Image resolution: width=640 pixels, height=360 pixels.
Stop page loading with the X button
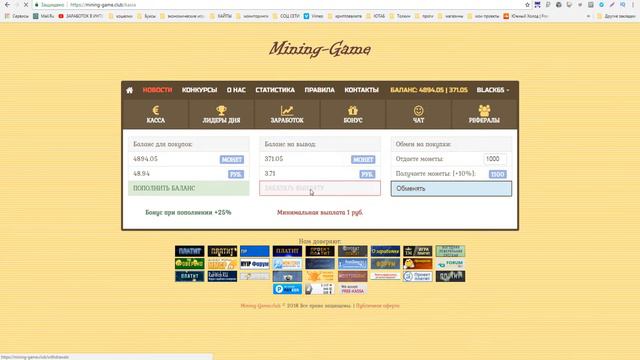(x=26, y=5)
